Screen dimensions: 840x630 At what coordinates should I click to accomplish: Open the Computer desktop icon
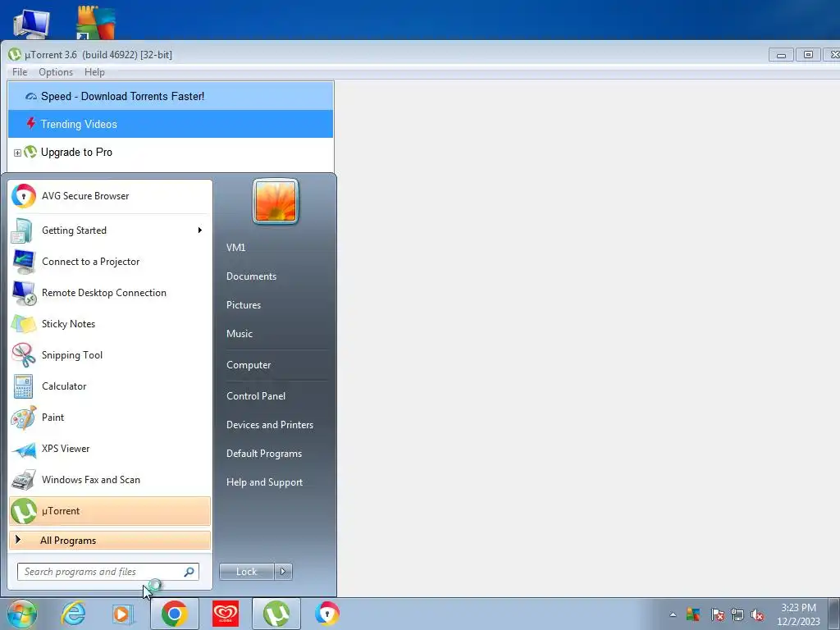tap(31, 22)
